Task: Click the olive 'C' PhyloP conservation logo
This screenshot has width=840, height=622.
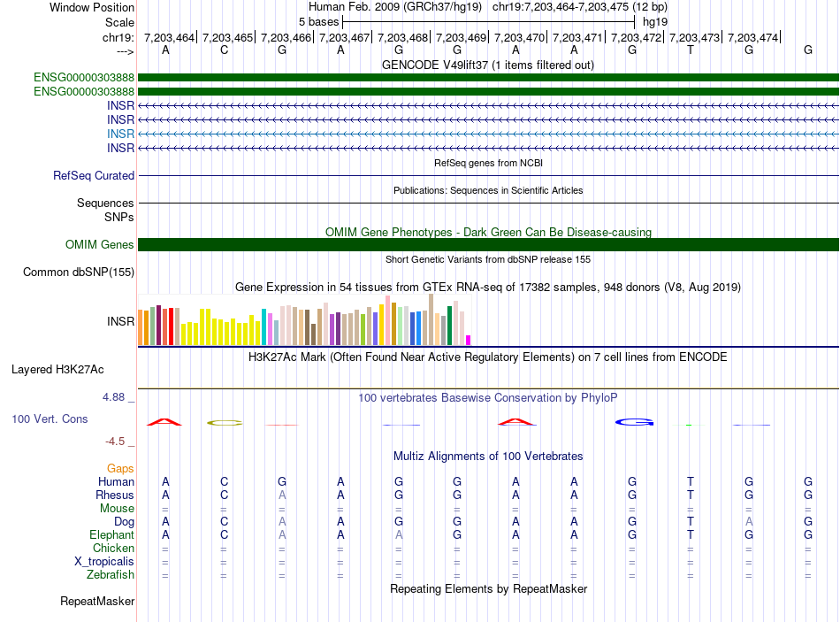Action: [224, 423]
